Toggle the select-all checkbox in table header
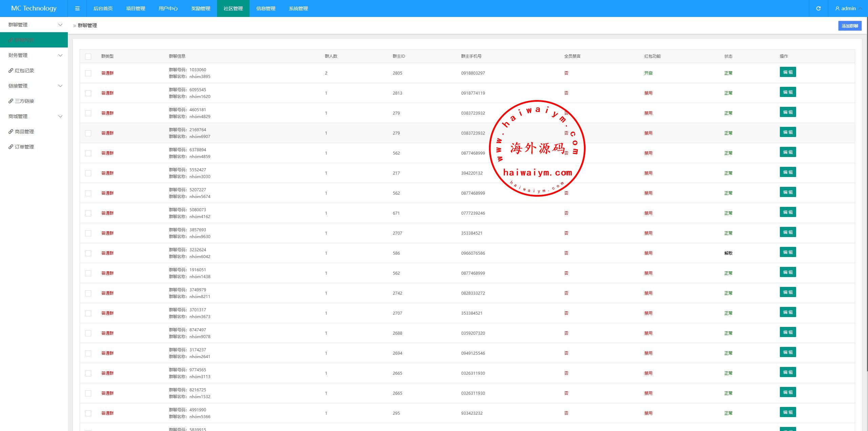 coord(88,56)
